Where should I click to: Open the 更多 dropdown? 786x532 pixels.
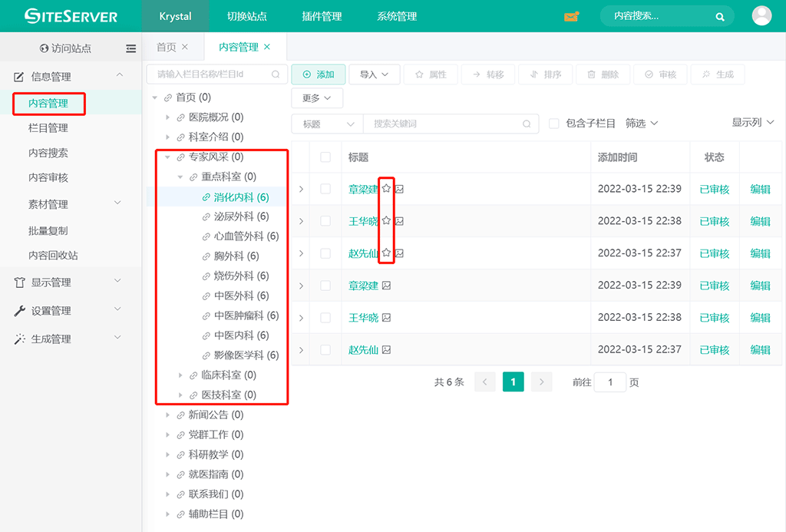(316, 98)
